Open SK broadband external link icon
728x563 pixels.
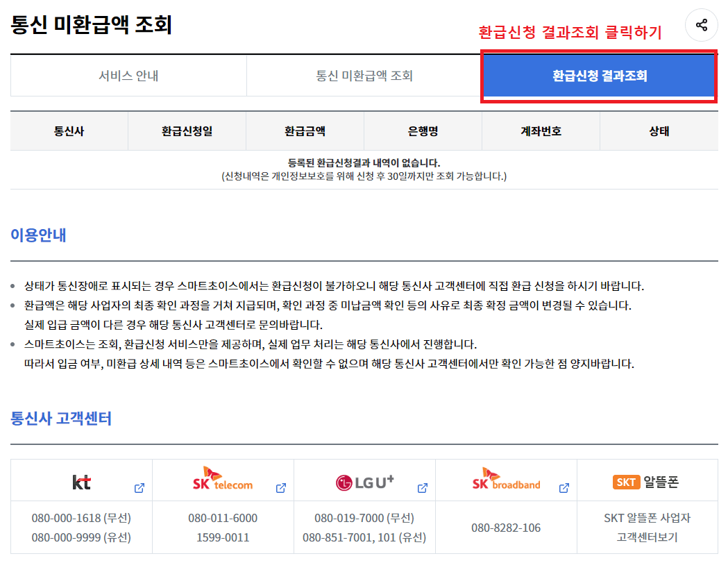[x=564, y=487]
